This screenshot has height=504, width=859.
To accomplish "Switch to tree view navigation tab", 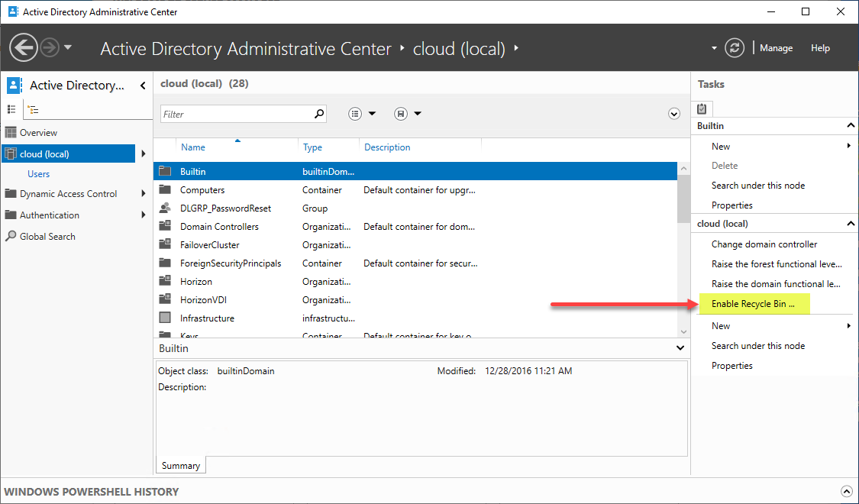I will pyautogui.click(x=34, y=109).
